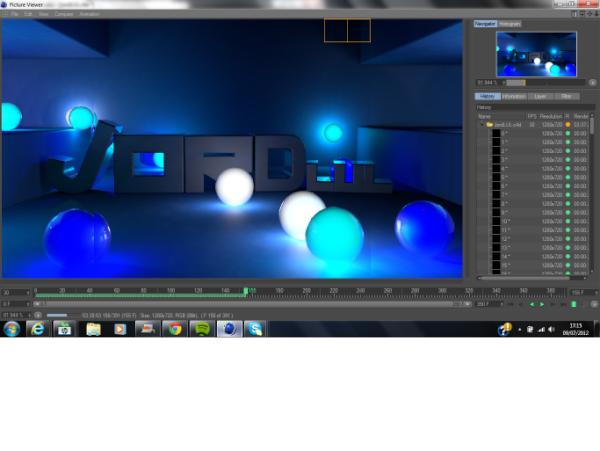Select the History tab
Screen dimensions: 600x451
tap(488, 96)
